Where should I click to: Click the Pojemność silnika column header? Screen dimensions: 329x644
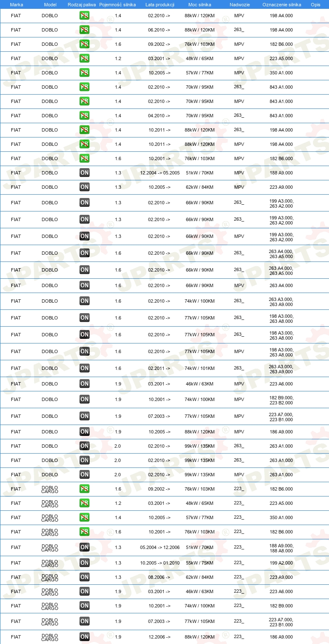tap(117, 5)
